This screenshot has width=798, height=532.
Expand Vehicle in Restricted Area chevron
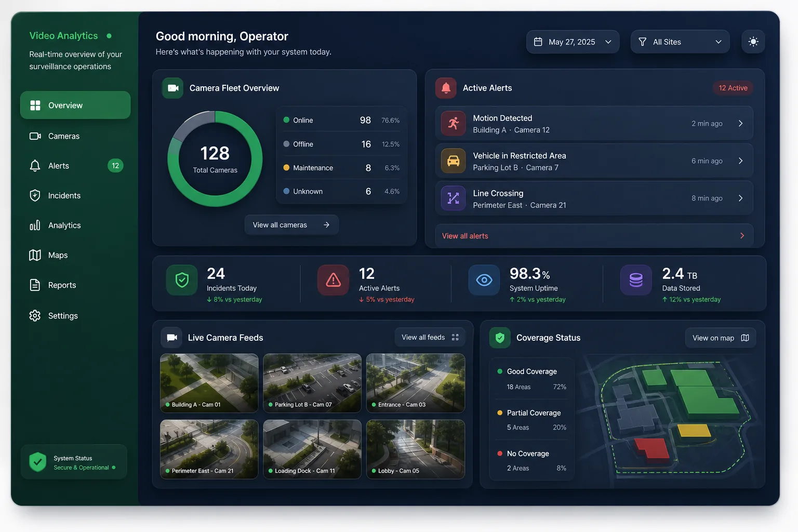(x=740, y=161)
